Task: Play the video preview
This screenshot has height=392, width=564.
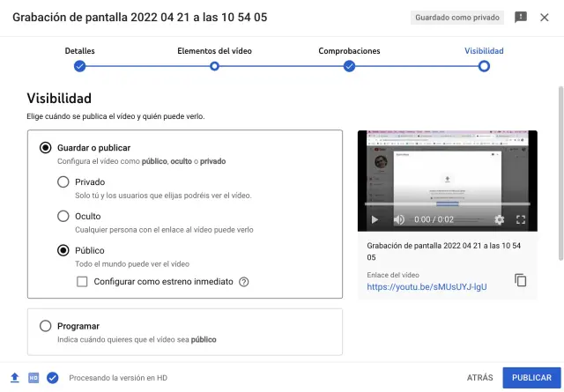Action: (x=375, y=219)
